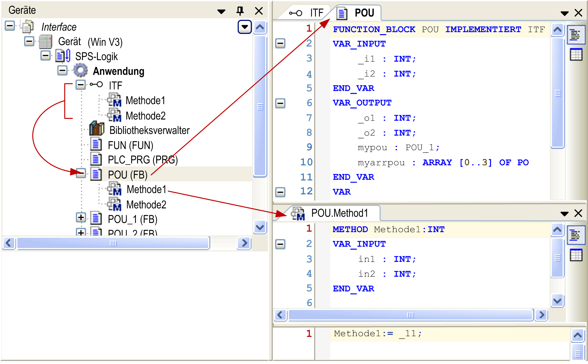The width and height of the screenshot is (588, 364).
Task: Pin the Geräte panel
Action: pos(240,11)
